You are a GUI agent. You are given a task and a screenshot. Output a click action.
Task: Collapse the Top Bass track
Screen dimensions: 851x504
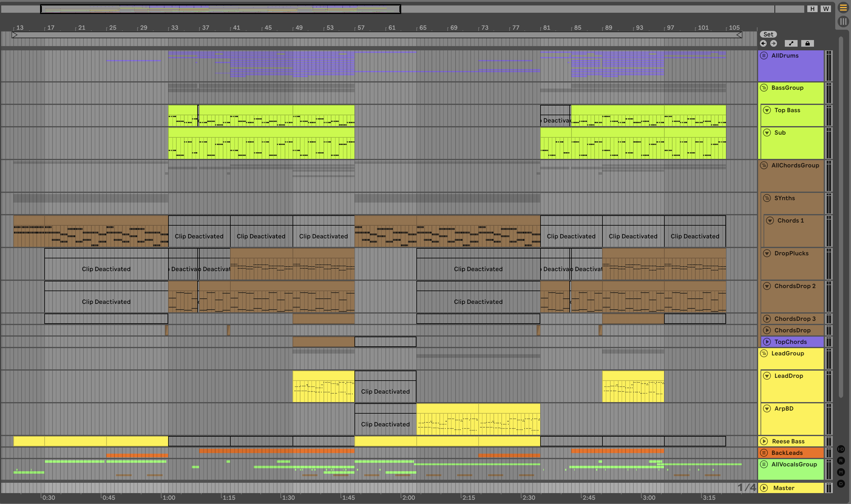[767, 110]
